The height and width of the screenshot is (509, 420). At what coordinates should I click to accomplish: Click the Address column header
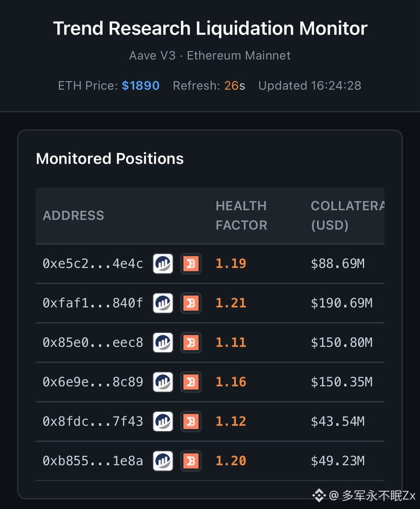pyautogui.click(x=73, y=215)
